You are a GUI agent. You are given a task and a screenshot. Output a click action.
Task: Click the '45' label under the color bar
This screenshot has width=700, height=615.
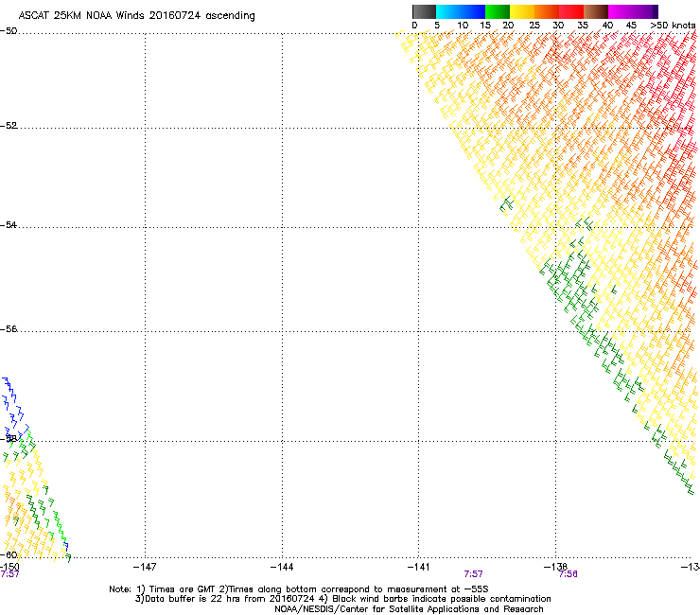point(631,26)
